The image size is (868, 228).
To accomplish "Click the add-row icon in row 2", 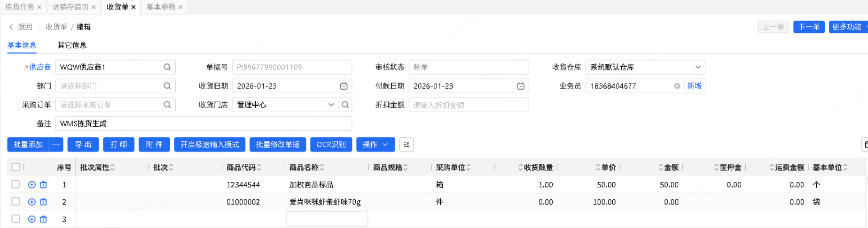I will point(31,202).
